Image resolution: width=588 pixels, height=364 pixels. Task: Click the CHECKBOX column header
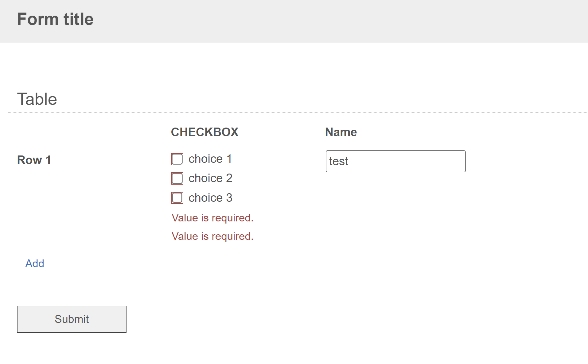[x=204, y=132]
